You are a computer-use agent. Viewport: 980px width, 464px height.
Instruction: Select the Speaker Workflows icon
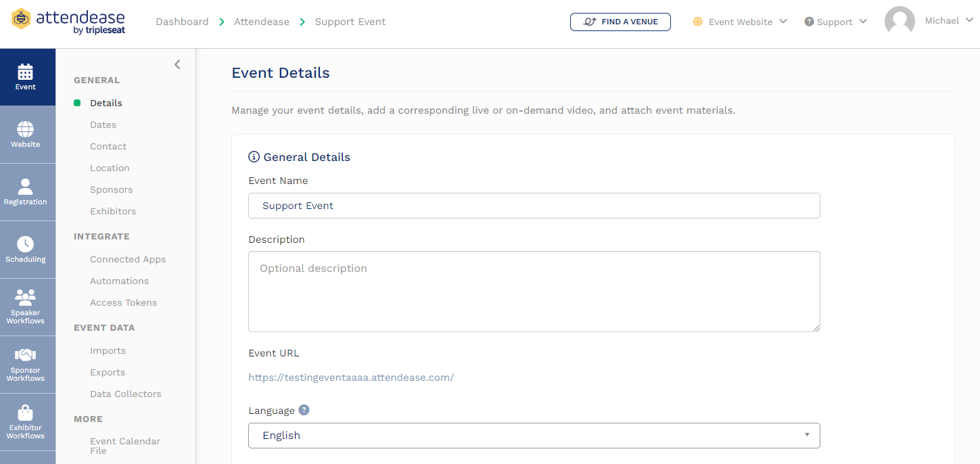[25, 300]
